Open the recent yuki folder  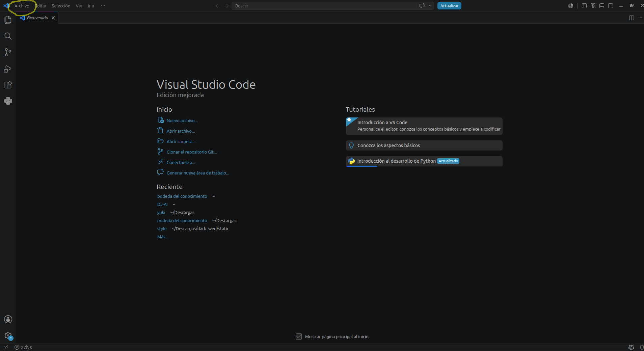click(161, 212)
